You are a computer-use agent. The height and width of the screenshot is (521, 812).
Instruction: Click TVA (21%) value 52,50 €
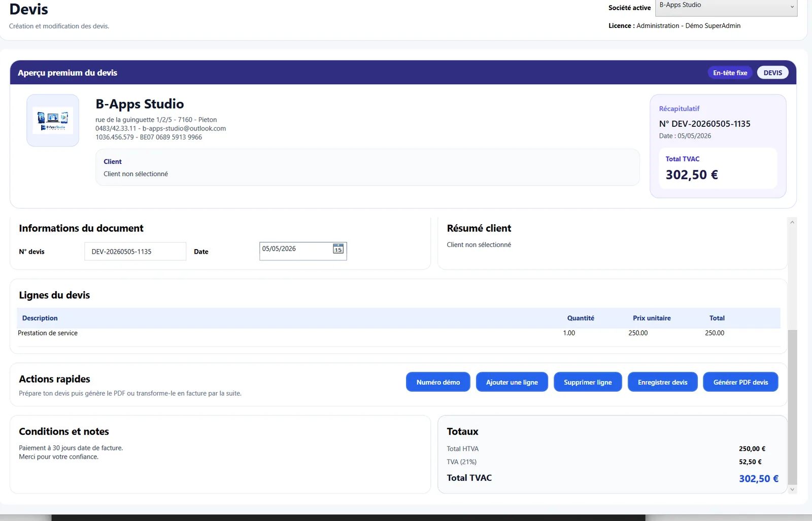click(750, 462)
